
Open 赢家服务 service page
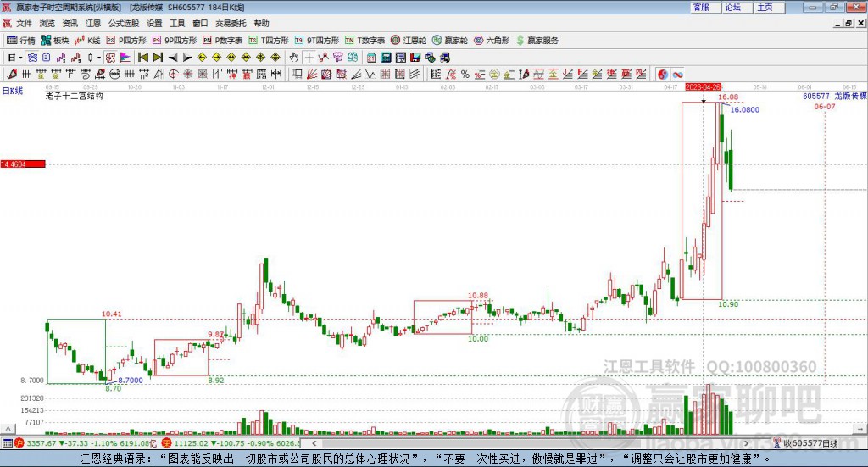537,41
